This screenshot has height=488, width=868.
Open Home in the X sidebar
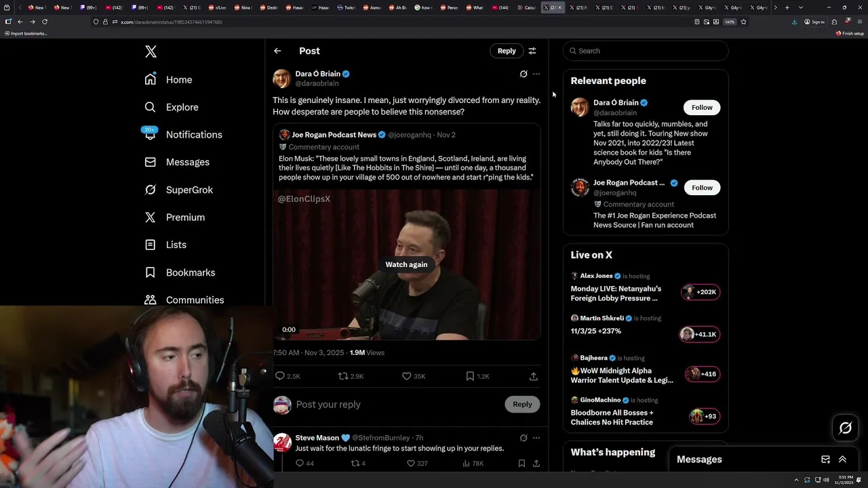[x=168, y=79]
